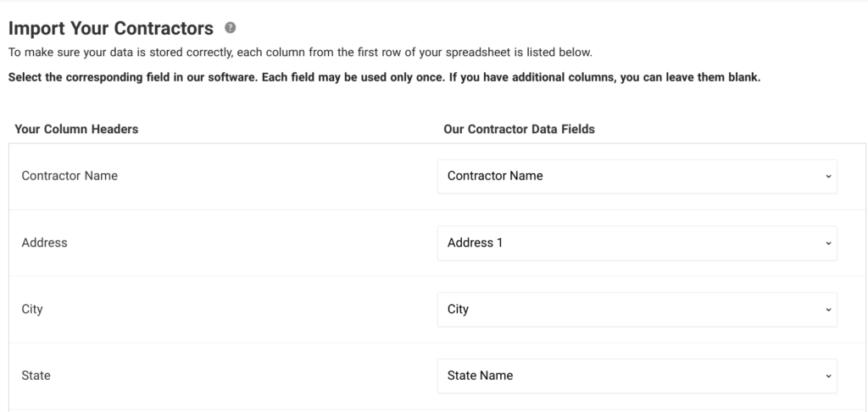This screenshot has width=868, height=412.
Task: Click the chevron arrow on State Name select
Action: pos(827,376)
